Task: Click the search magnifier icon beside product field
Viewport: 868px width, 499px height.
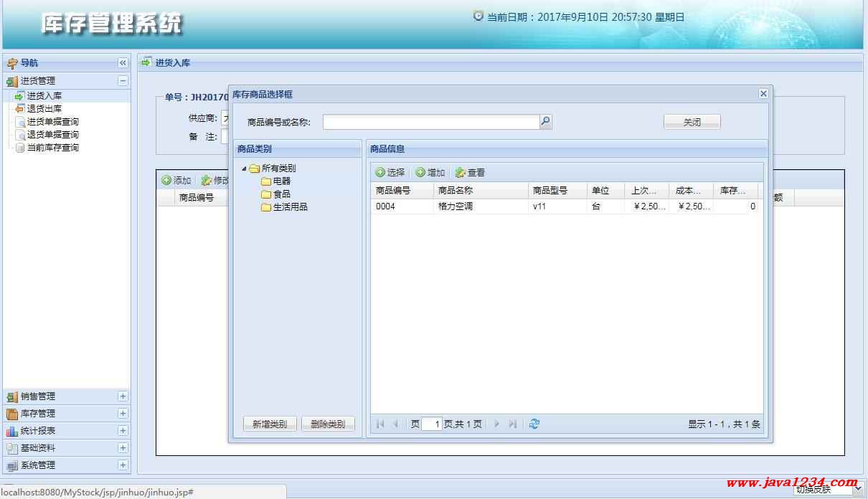Action: (x=545, y=122)
